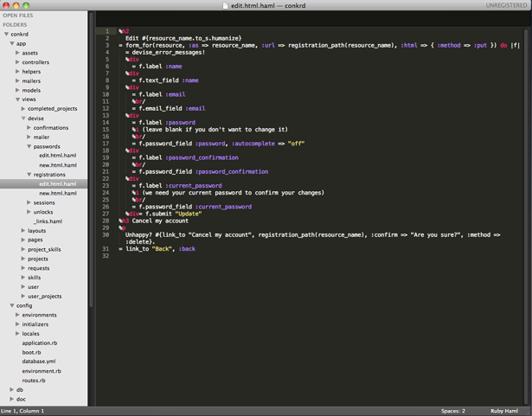This screenshot has width=532, height=416.
Task: Collapse the registrations folder
Action: tap(29, 175)
